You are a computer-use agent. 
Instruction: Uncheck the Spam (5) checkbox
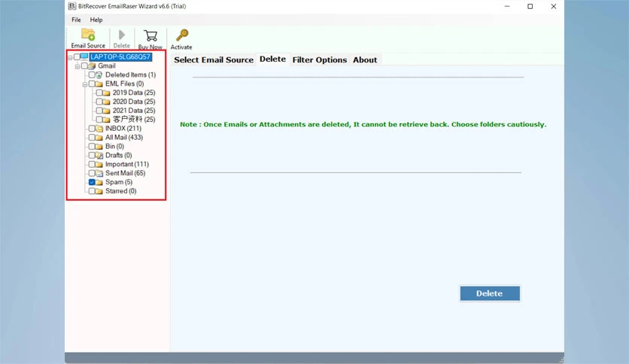tap(92, 182)
